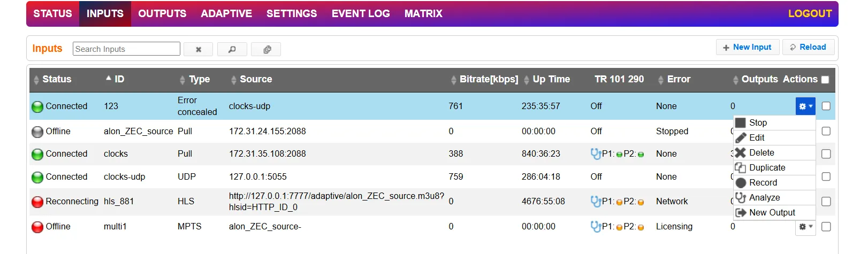Clear the inputs search with X icon
868x254 pixels.
pyautogui.click(x=199, y=49)
